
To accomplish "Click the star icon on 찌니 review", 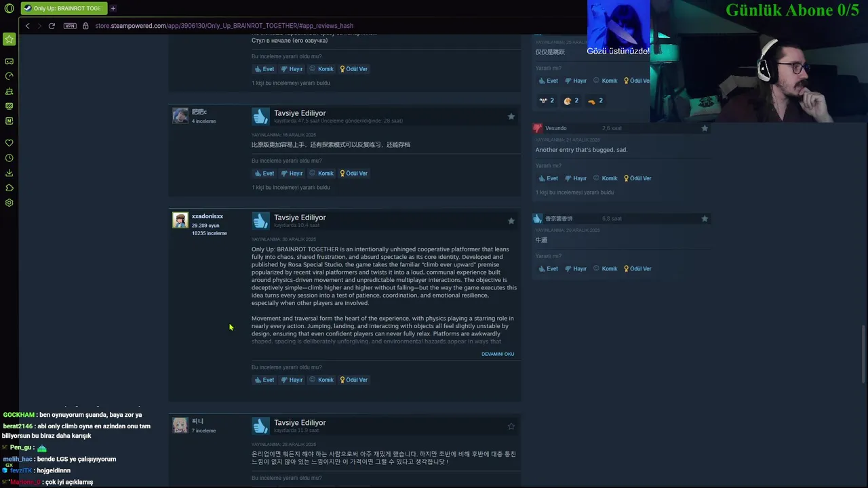I will [511, 426].
